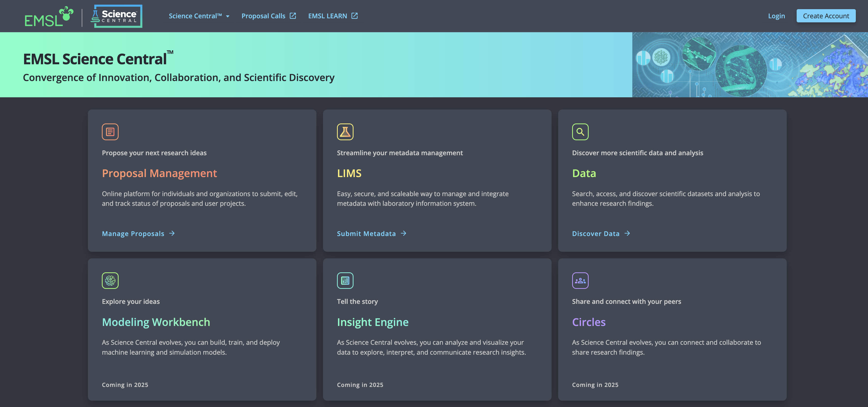Click 'Coming in 2025' under Insight Engine
Screen dimensions: 868x407
coord(360,385)
